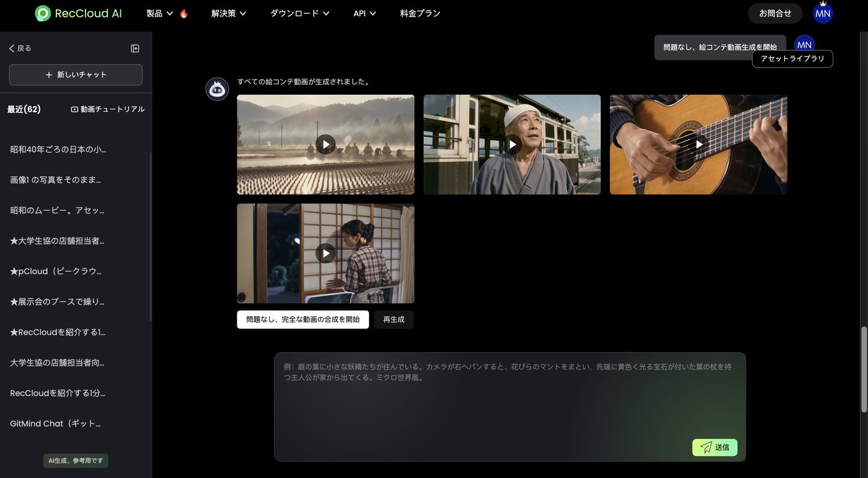The height and width of the screenshot is (478, 868).
Task: Open the 製品 dropdown menu
Action: 160,13
